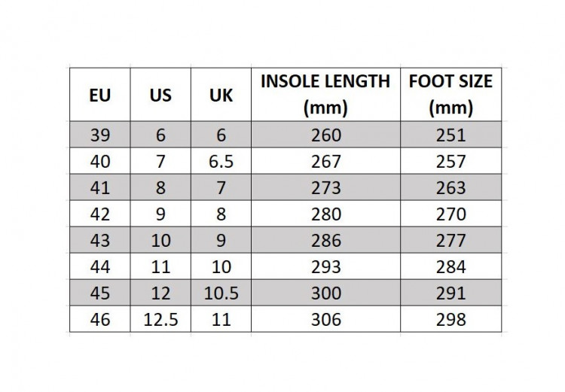
Task: Select insole length 260 cell
Action: click(325, 135)
